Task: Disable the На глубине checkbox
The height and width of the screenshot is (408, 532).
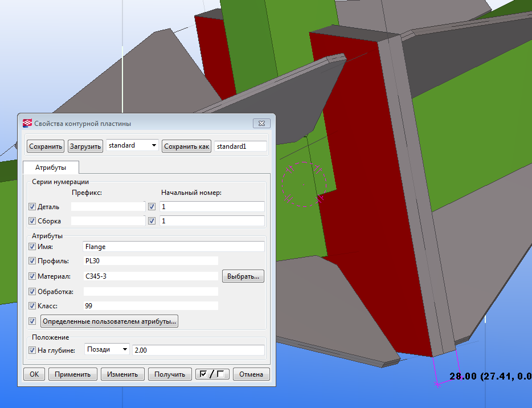Action: 32,350
